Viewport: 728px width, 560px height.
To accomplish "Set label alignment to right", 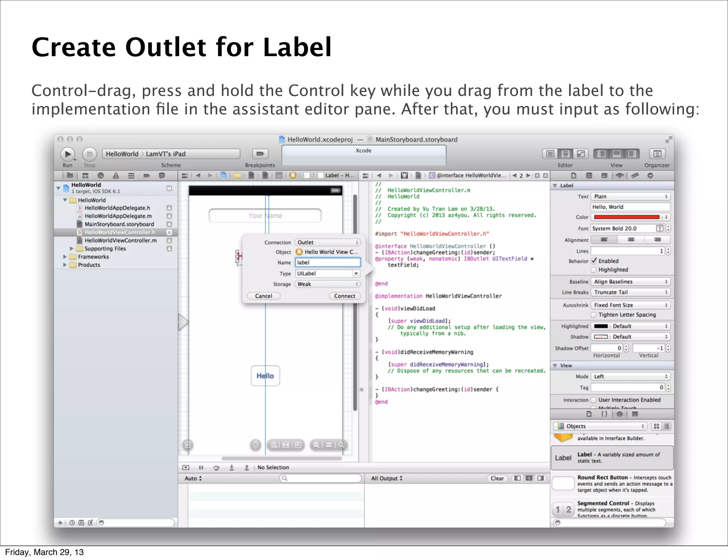I will click(x=657, y=240).
